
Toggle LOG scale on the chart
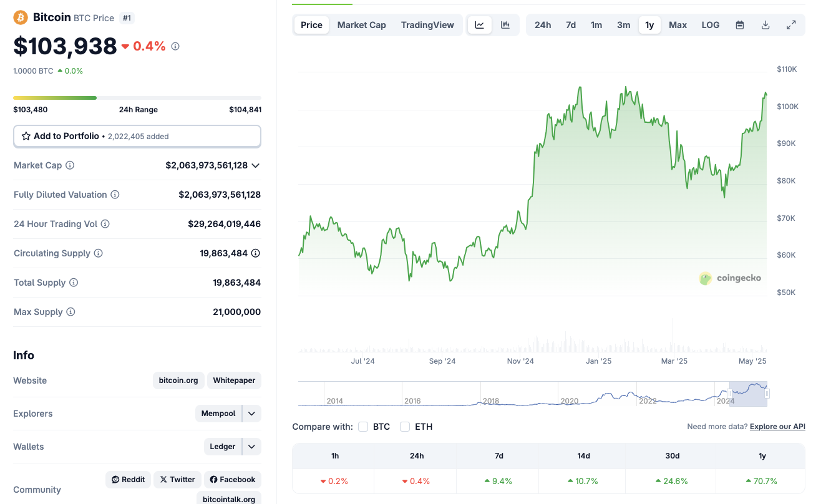(x=711, y=25)
